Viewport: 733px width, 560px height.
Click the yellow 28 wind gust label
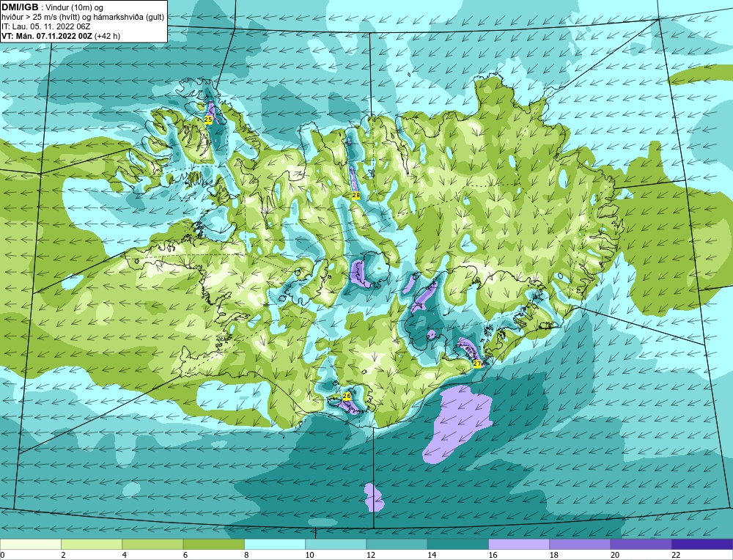[356, 195]
